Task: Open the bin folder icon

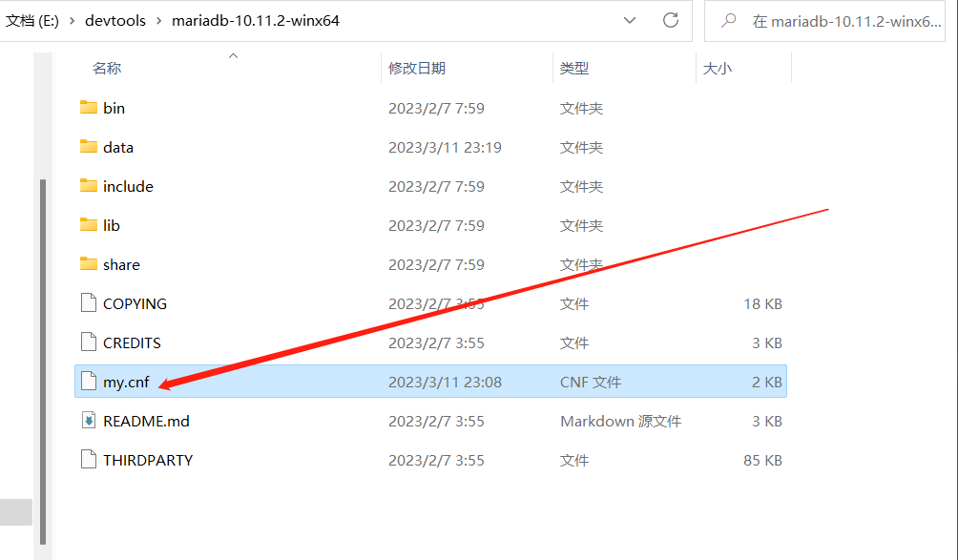Action: (x=89, y=108)
